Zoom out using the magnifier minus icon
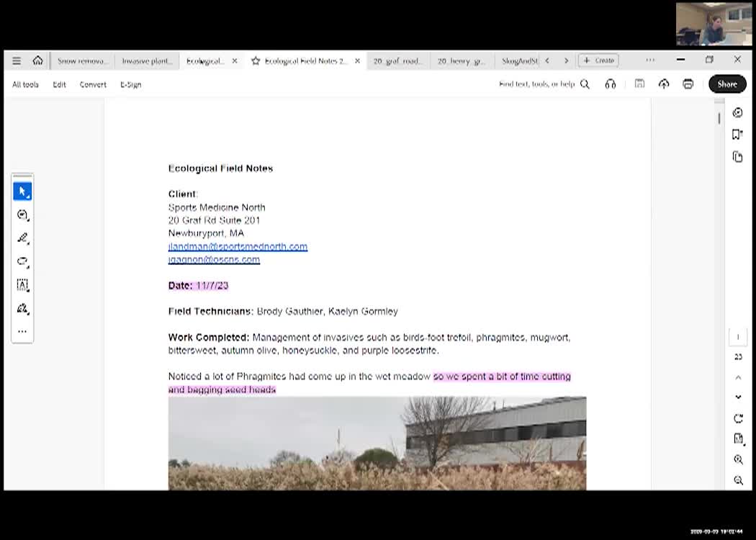The height and width of the screenshot is (540, 756). click(738, 480)
